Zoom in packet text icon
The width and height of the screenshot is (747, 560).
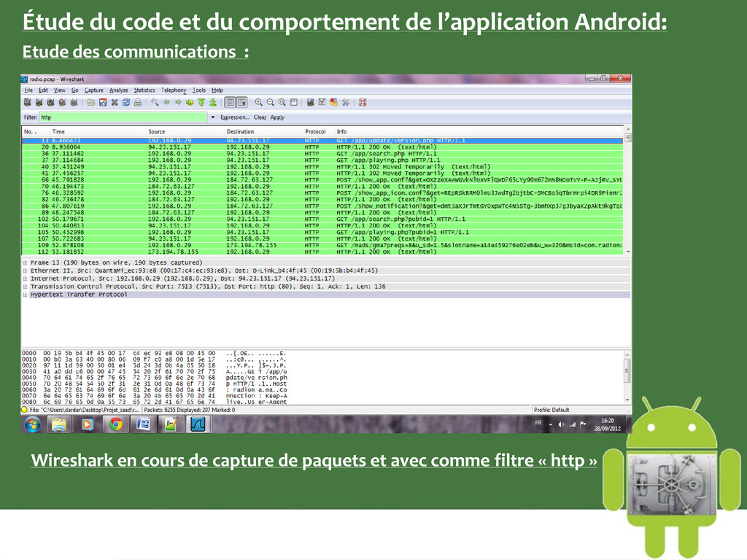click(x=259, y=102)
